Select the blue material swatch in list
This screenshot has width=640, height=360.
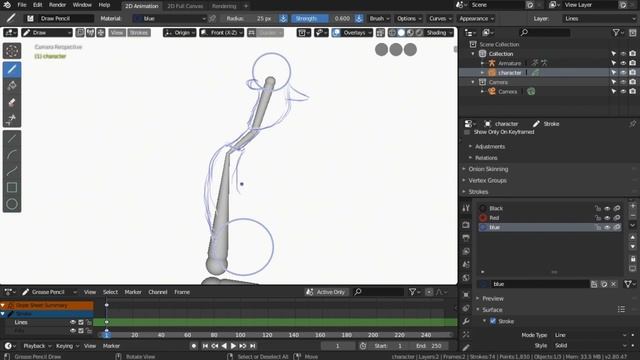483,227
